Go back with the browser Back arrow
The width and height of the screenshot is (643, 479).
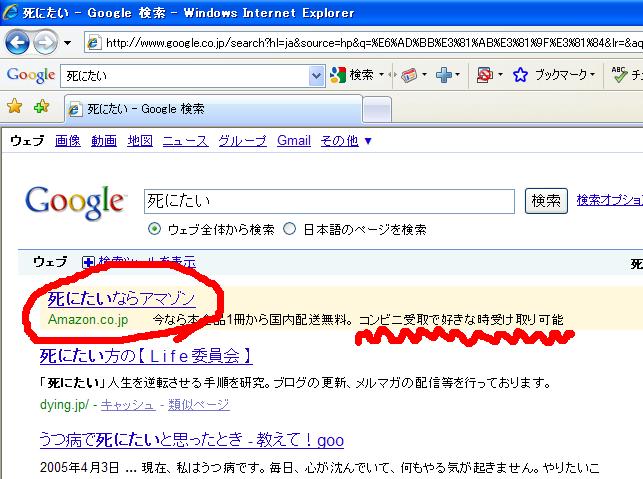(16, 42)
